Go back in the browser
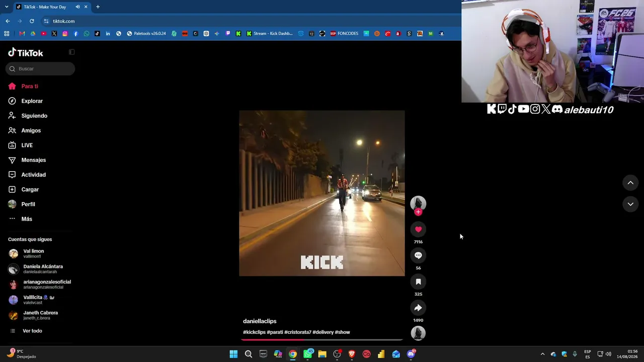The height and width of the screenshot is (362, 644). pos(8,21)
